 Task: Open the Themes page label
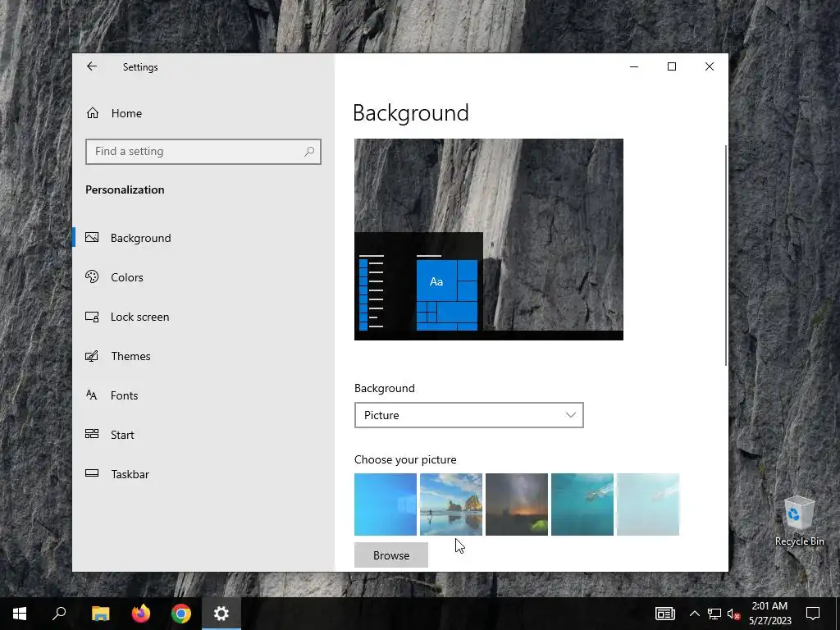click(130, 356)
